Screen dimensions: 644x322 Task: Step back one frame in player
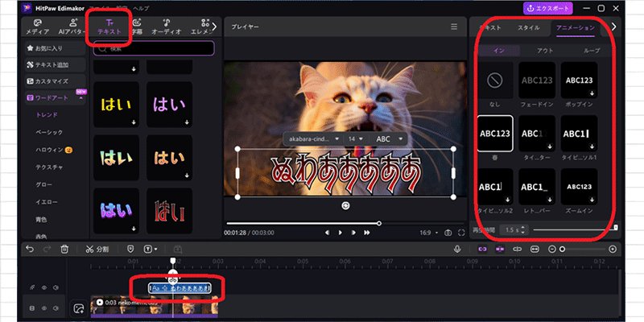[328, 233]
